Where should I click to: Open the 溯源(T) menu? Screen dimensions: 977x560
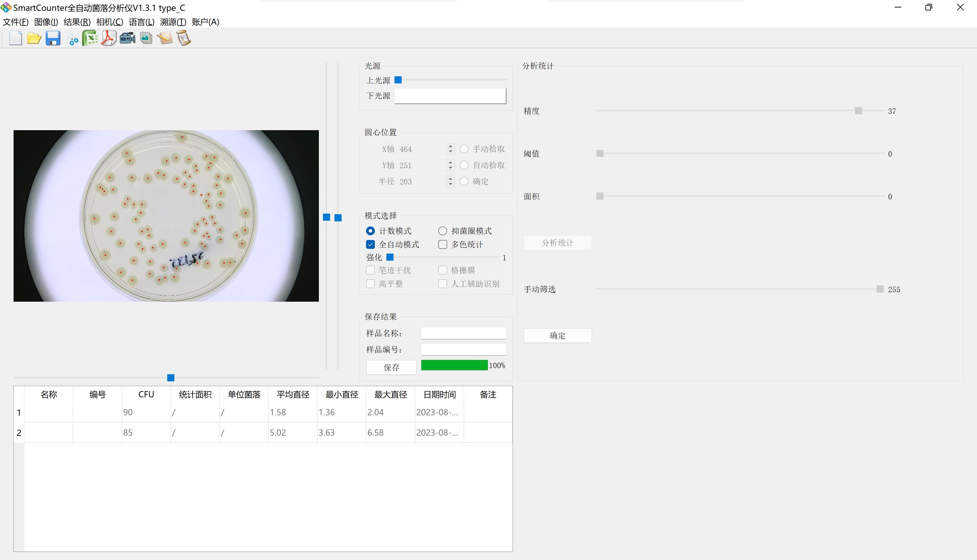point(173,22)
